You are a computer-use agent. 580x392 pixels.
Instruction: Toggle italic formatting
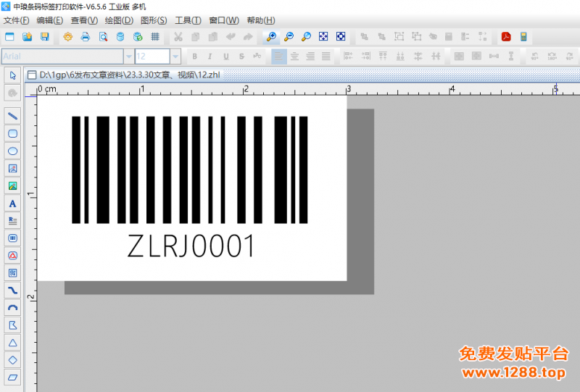[210, 57]
